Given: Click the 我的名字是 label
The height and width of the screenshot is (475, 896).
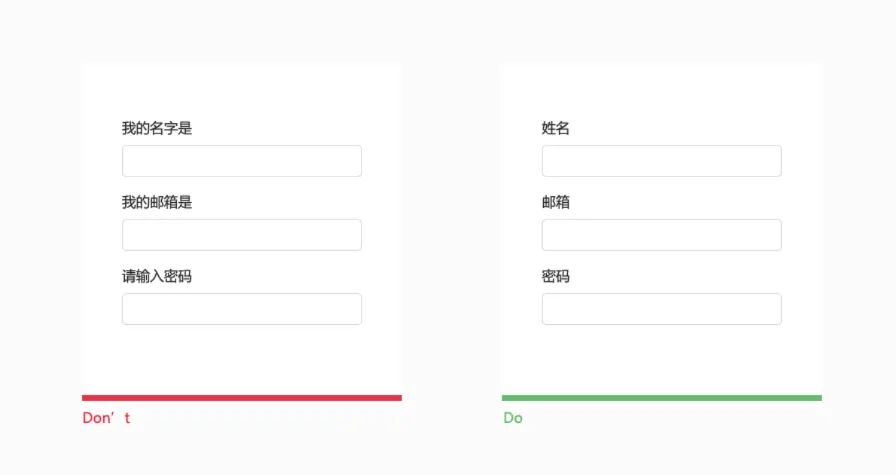Looking at the screenshot, I should pyautogui.click(x=157, y=128).
